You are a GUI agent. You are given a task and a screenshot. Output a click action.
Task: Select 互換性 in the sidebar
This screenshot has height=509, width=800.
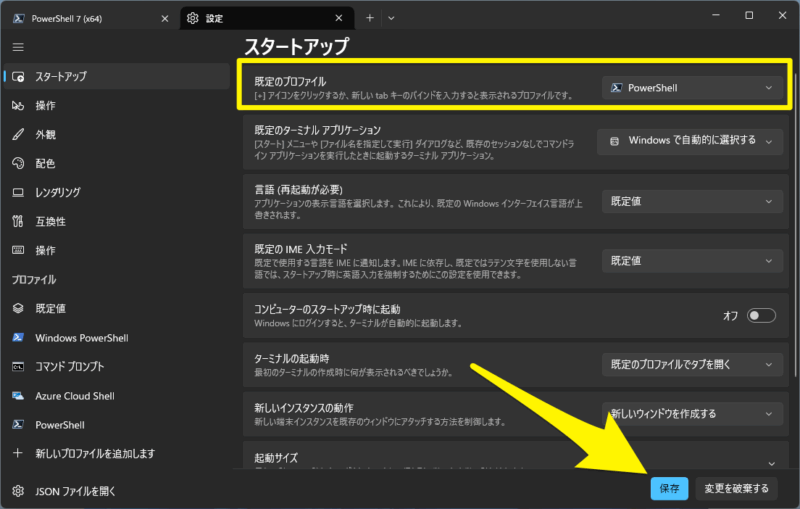point(116,221)
